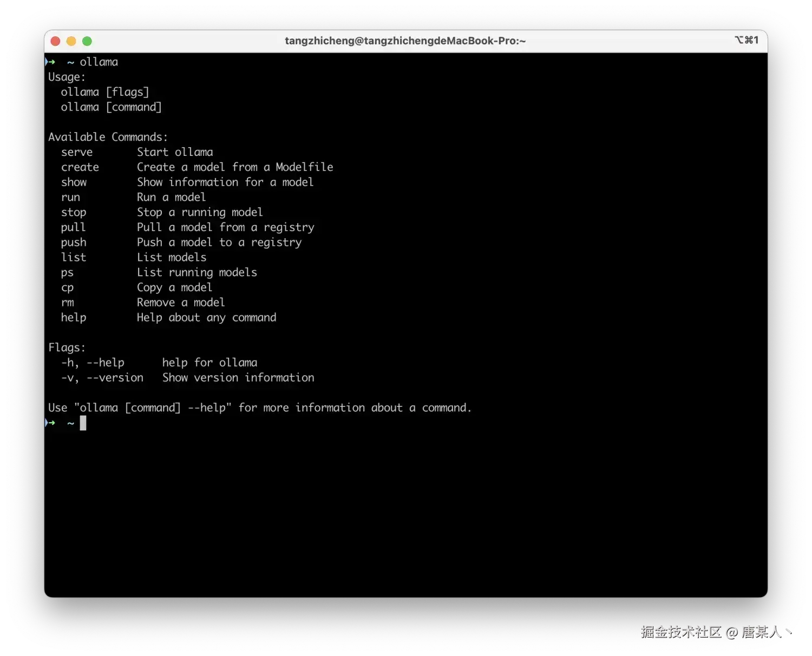Screen dimensions: 812x656
Task: Click the 'help' command name
Action: click(74, 318)
